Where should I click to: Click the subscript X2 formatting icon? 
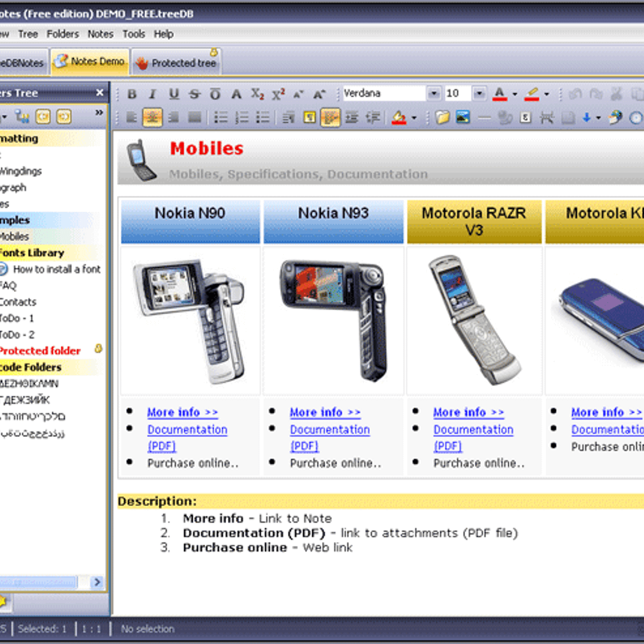[x=257, y=93]
